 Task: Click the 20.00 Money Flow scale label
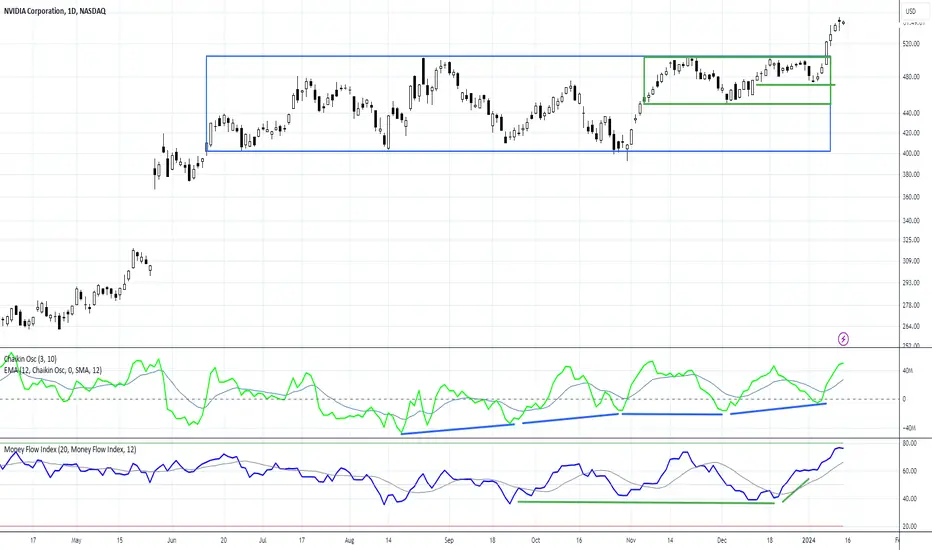909,526
